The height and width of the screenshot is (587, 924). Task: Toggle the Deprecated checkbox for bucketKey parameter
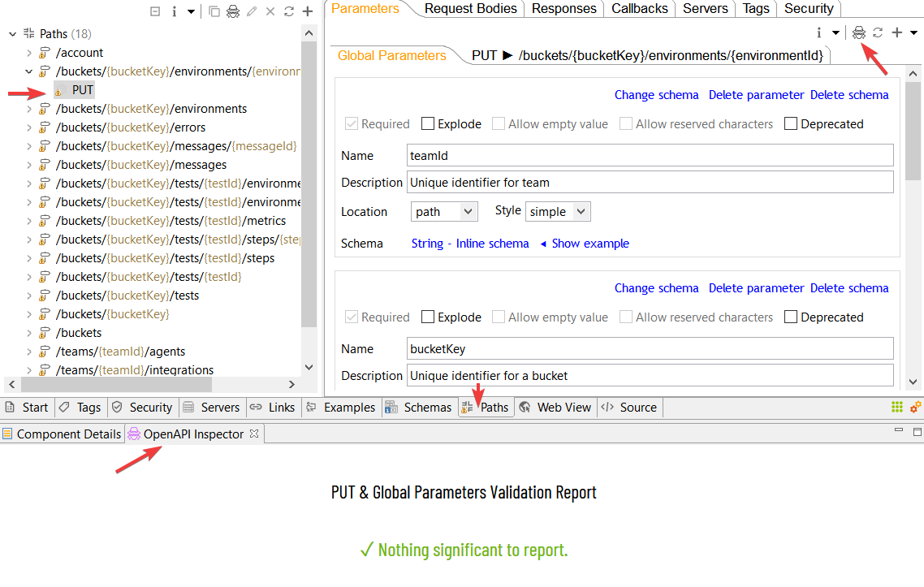791,317
